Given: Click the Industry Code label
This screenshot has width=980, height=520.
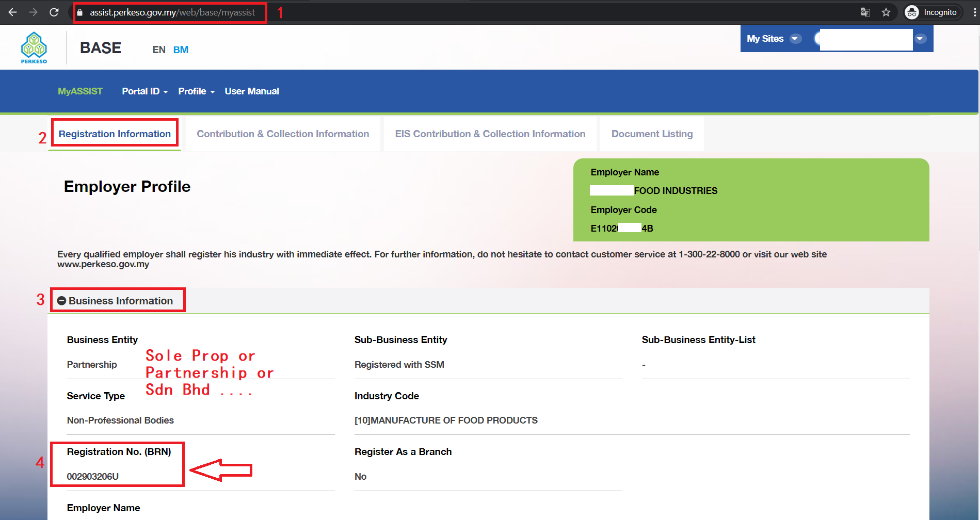Looking at the screenshot, I should (x=387, y=396).
